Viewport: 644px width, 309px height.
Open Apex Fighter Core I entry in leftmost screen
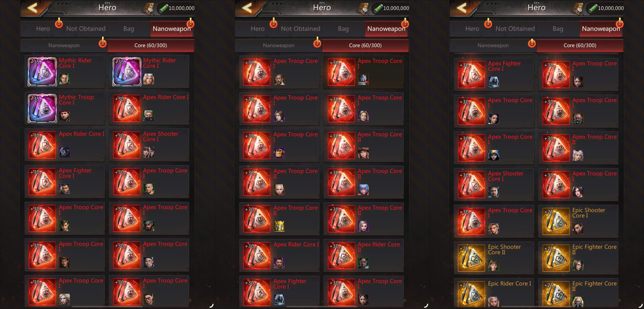[x=65, y=182]
